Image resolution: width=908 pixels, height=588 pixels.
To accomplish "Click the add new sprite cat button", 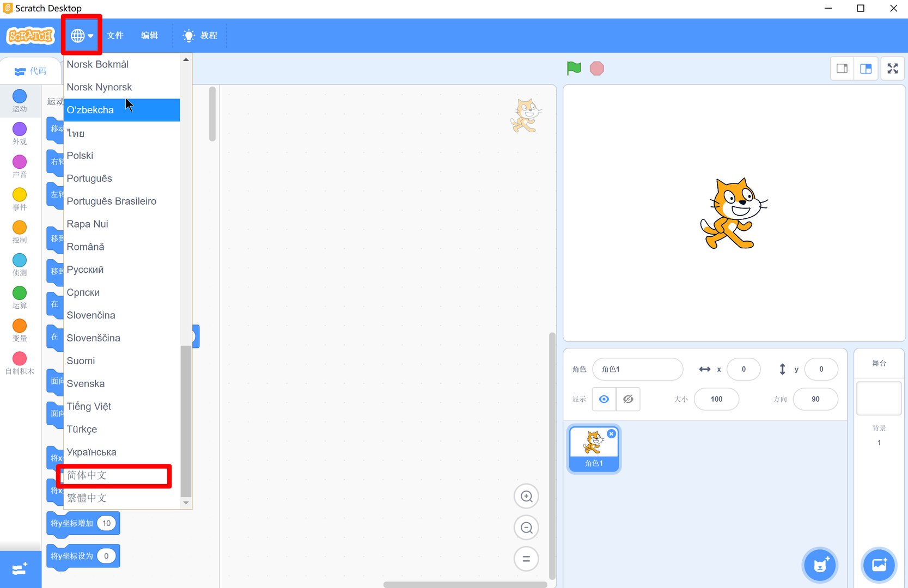I will 820,565.
